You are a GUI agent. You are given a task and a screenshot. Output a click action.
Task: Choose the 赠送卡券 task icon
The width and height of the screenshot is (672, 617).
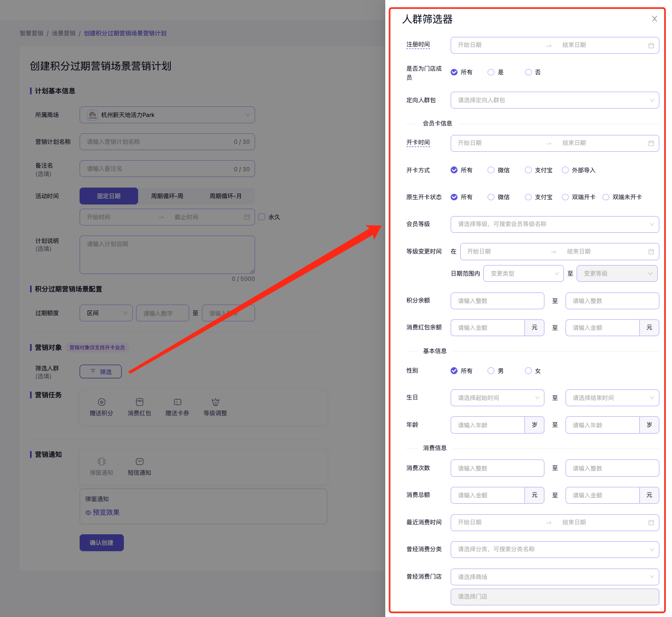178,402
